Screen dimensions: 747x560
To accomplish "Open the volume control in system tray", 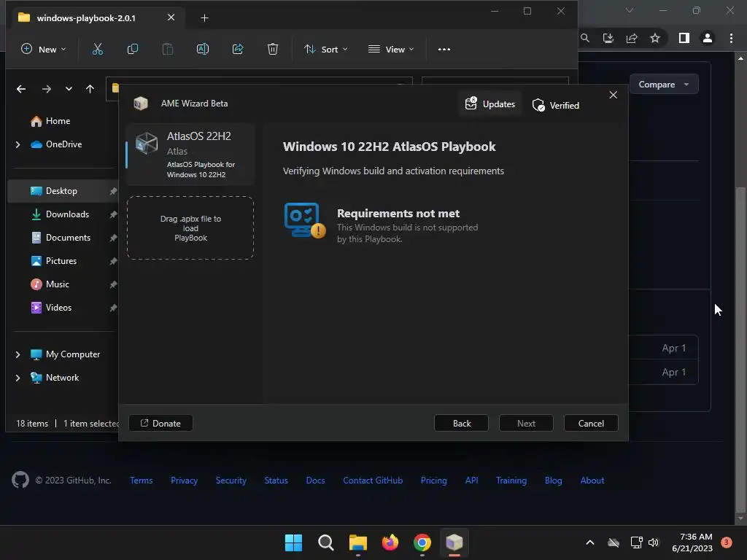I will click(x=654, y=542).
